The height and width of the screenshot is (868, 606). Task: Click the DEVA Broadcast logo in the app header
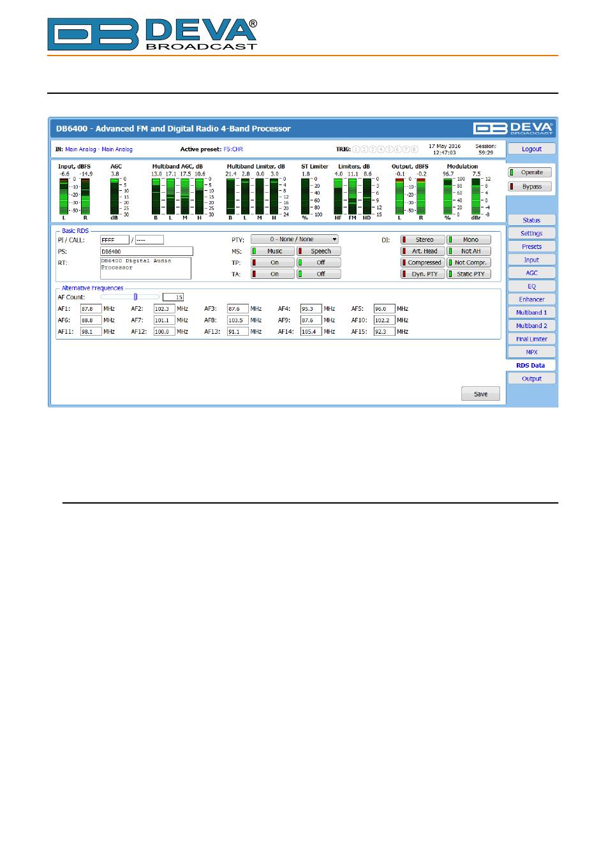514,128
